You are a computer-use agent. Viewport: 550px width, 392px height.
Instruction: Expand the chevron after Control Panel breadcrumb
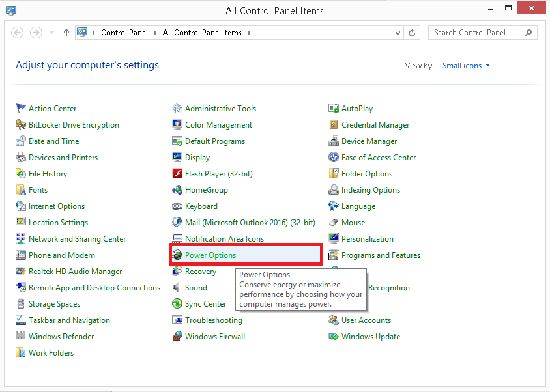pos(156,33)
